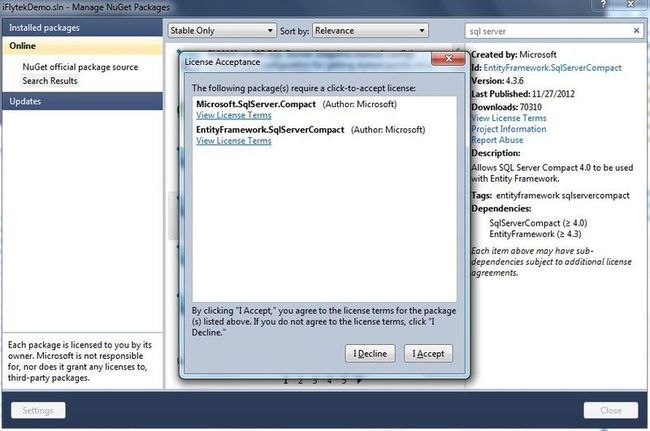Click EntityFramework.SqlServerCompact package name in dialog

click(x=270, y=130)
